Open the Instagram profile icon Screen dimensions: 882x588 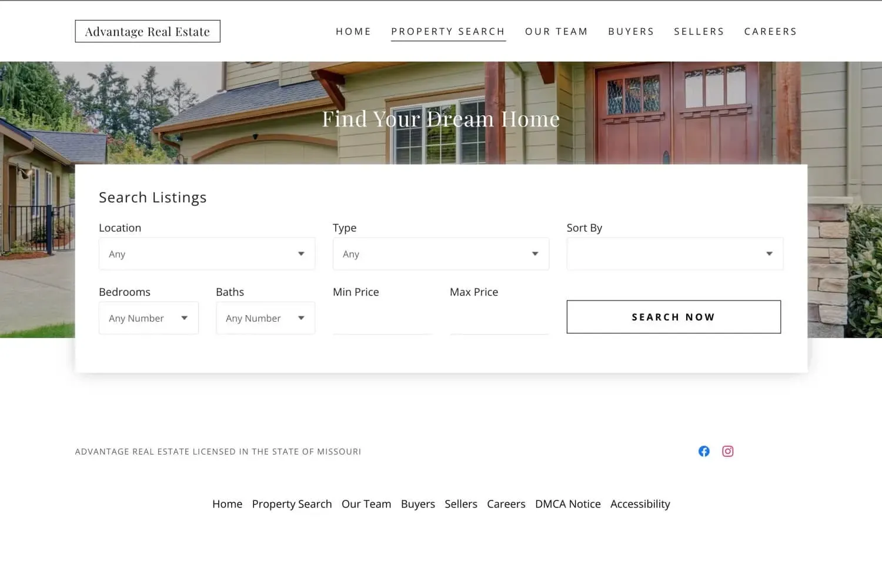[x=727, y=451]
